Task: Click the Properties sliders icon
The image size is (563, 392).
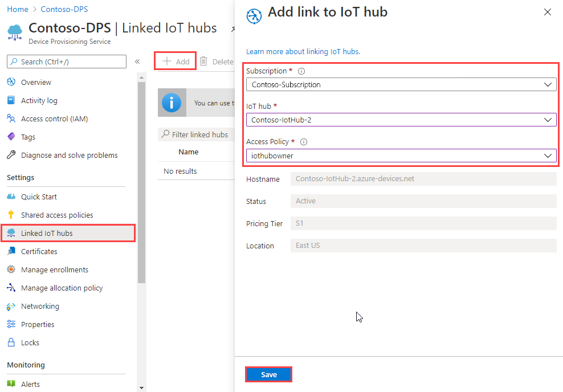Action: [x=11, y=324]
